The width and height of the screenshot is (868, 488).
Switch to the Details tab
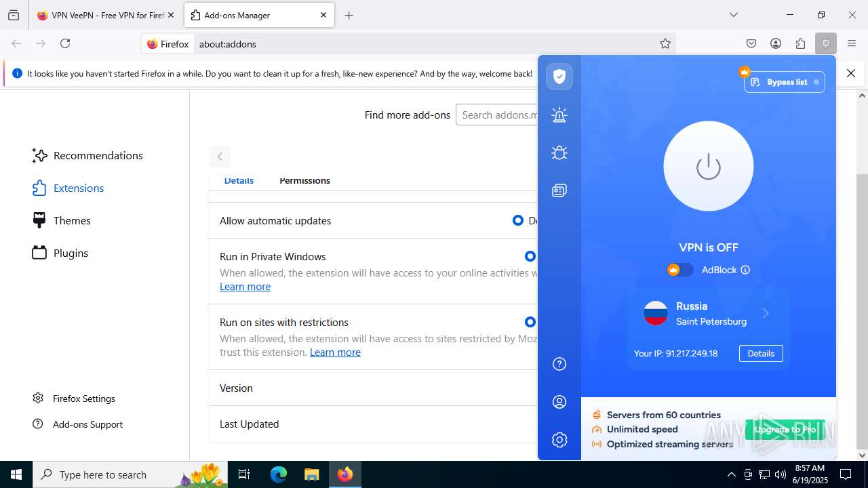[x=239, y=181]
